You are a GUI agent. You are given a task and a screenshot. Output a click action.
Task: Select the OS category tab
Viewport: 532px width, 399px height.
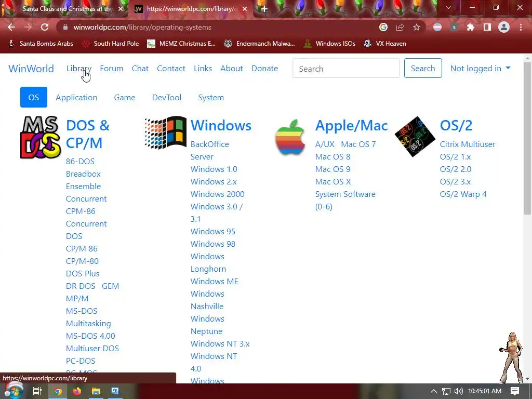click(34, 97)
